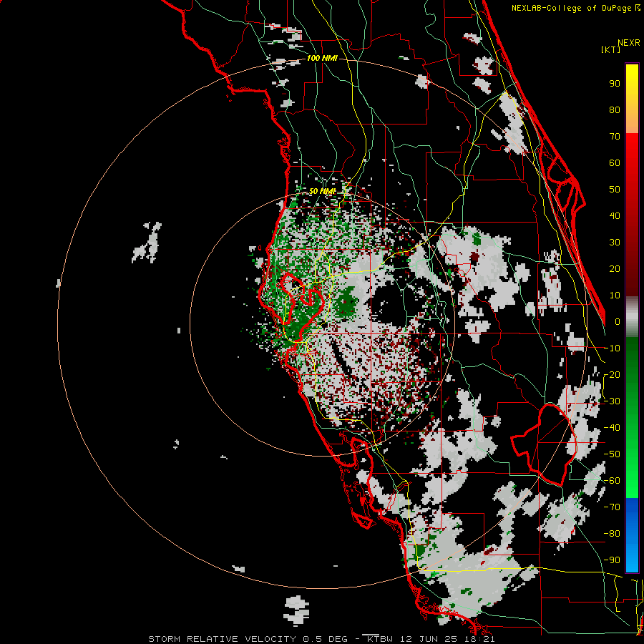Click the [KT] units label
This screenshot has width=644, height=644.
pos(610,49)
